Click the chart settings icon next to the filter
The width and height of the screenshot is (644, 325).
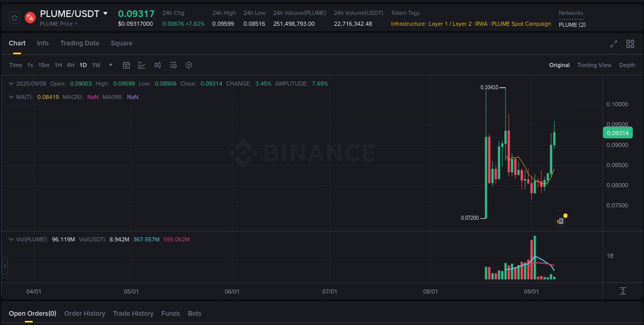[173, 65]
